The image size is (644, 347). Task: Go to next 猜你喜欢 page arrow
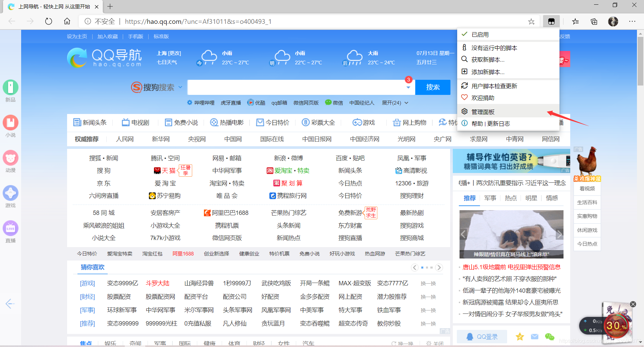point(439,267)
